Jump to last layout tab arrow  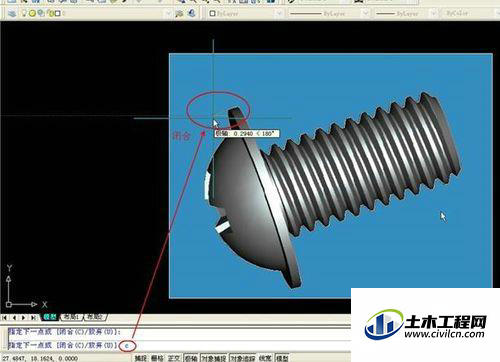[33, 318]
